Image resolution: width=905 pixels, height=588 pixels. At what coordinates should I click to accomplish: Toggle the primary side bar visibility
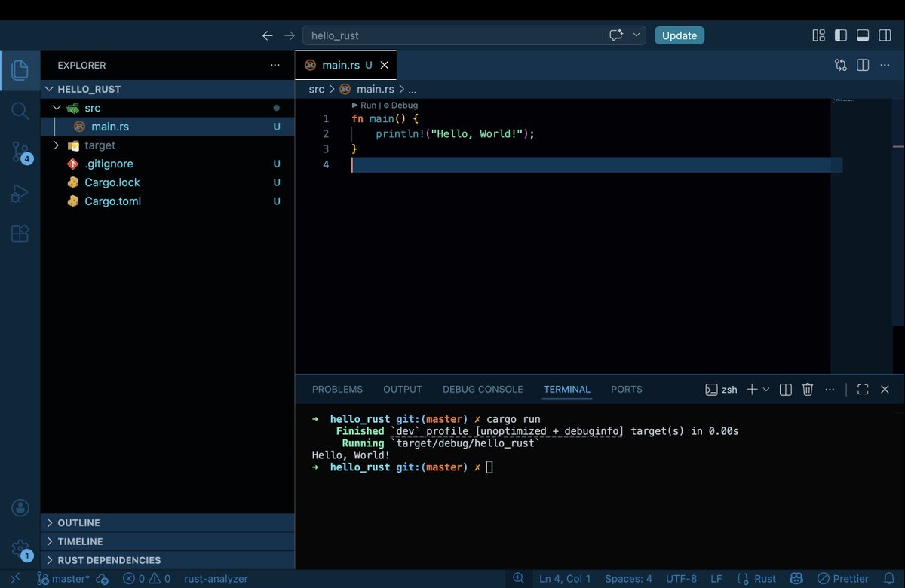point(841,35)
